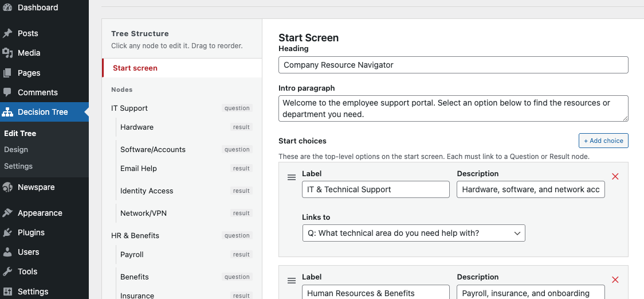Remove the Human Resources & Benefits choice

615,279
